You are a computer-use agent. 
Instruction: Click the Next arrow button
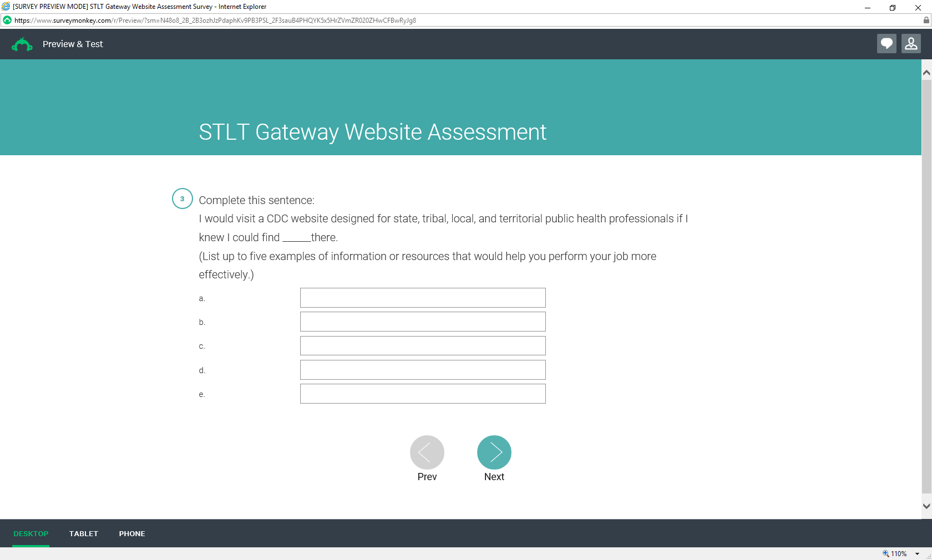[x=494, y=452]
